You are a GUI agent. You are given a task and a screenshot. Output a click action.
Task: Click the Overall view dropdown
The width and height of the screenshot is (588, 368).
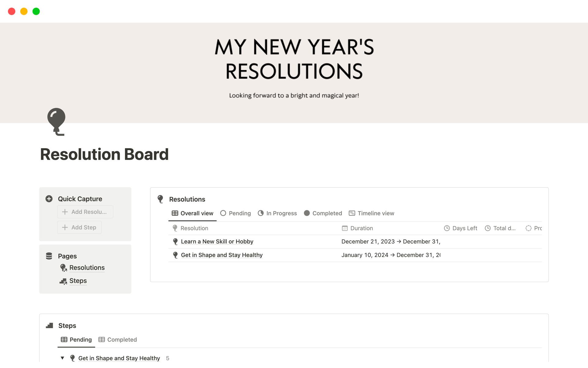click(x=192, y=213)
